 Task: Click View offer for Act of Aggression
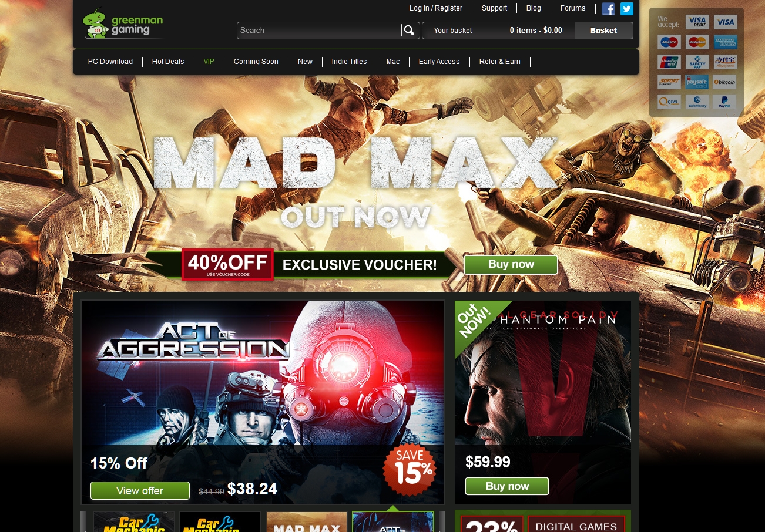[x=140, y=491]
